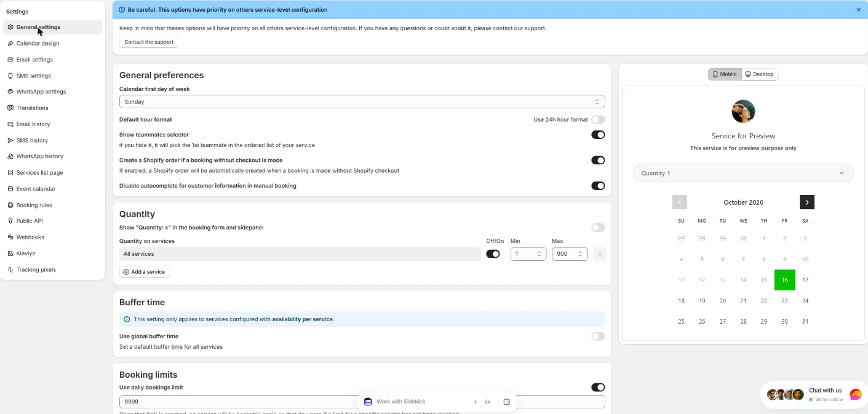Switch preview to Mobile tab

(725, 74)
